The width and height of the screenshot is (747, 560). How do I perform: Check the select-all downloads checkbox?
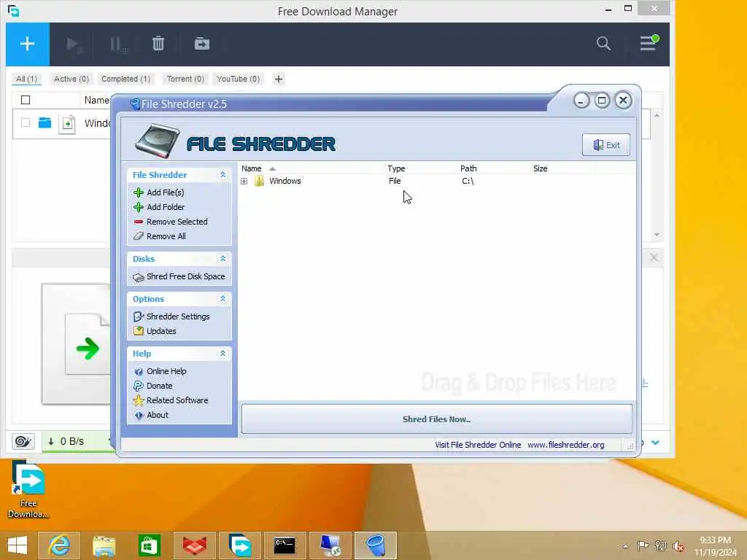(x=26, y=100)
